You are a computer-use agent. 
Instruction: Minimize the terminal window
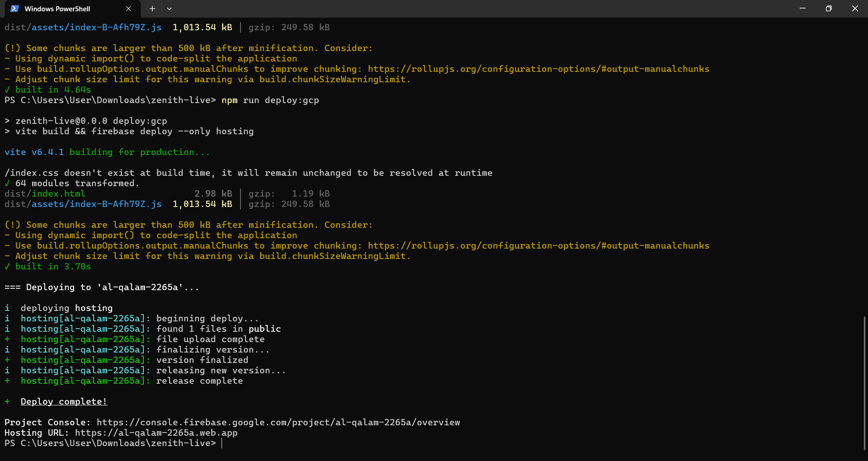pyautogui.click(x=802, y=9)
